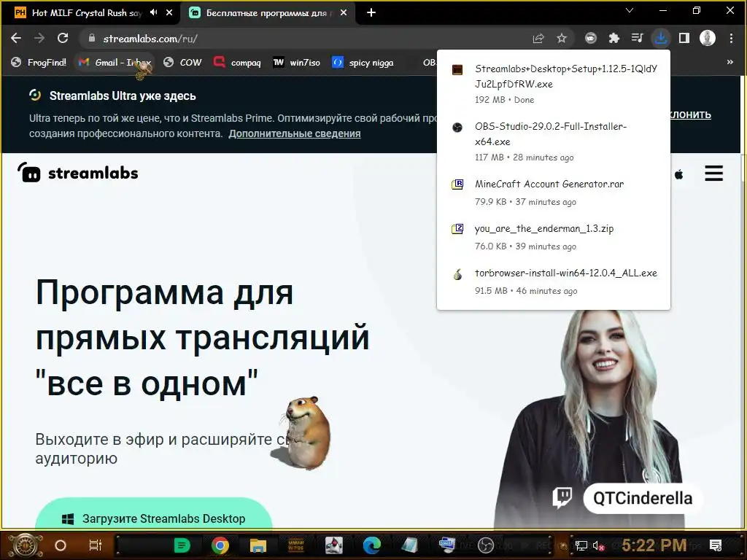Click the RAR archive file icon
The image size is (747, 560).
click(457, 184)
